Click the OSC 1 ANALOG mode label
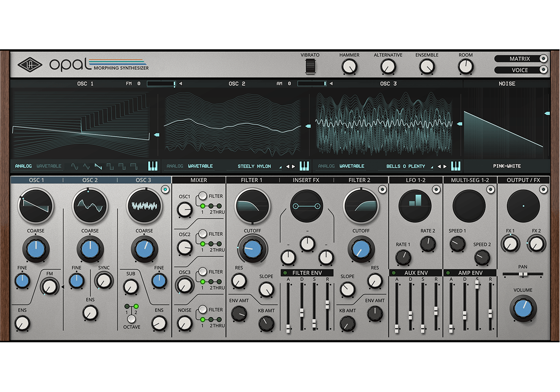The height and width of the screenshot is (392, 560). coord(23,166)
